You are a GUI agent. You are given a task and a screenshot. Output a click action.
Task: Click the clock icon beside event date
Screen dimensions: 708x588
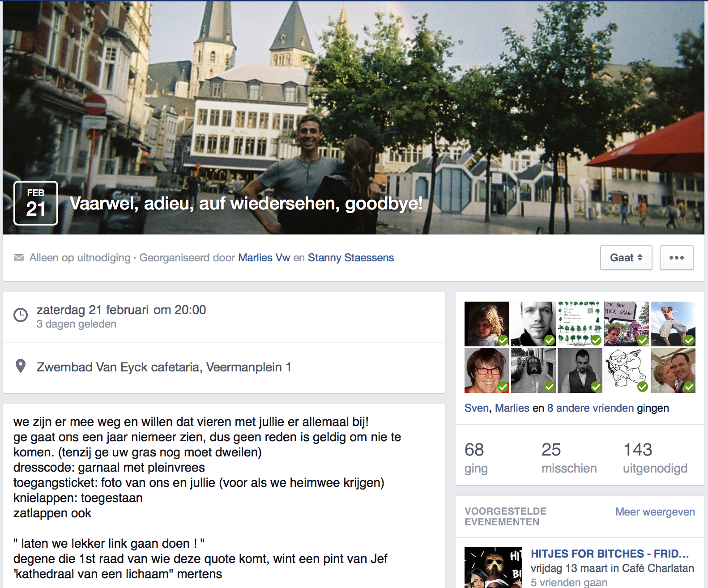tap(21, 315)
